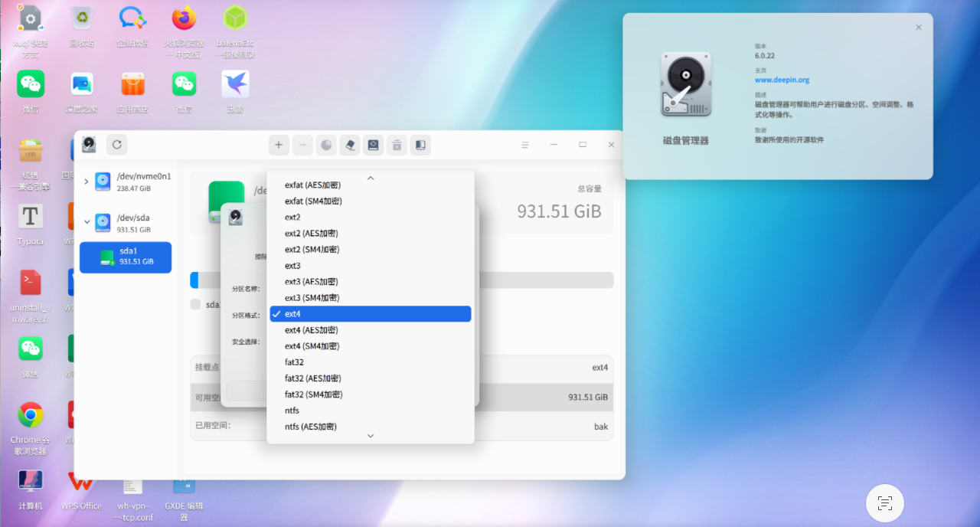Select the sda1 partition in the sidebar
Image resolution: width=980 pixels, height=527 pixels.
pos(126,257)
